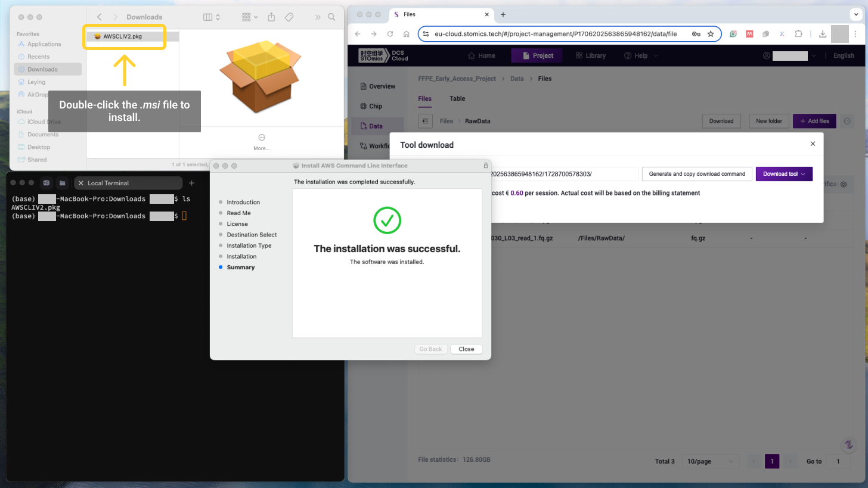The height and width of the screenshot is (488, 868).
Task: Click Generate and copy download command
Action: 696,174
